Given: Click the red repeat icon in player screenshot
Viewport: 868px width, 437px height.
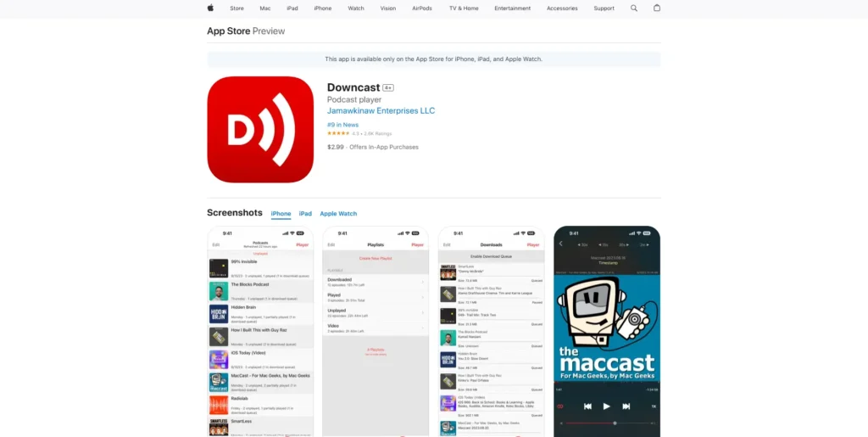Looking at the screenshot, I should point(560,406).
